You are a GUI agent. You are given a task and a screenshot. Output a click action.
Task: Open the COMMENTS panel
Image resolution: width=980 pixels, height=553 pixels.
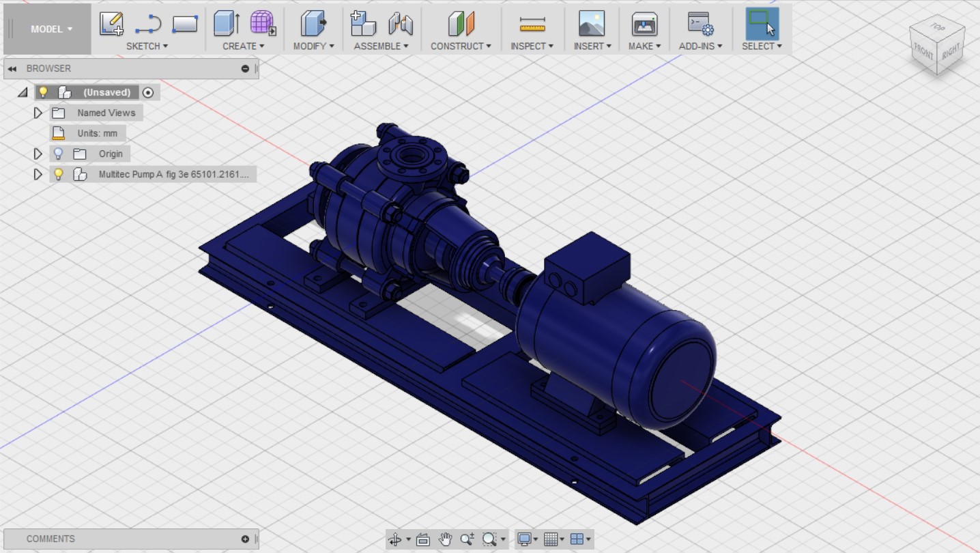[x=51, y=539]
